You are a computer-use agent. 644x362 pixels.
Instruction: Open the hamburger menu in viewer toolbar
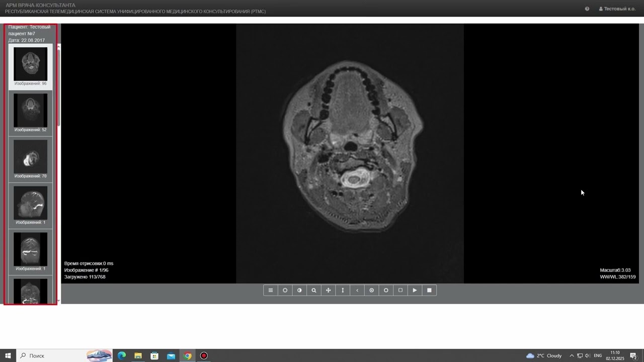coord(271,290)
